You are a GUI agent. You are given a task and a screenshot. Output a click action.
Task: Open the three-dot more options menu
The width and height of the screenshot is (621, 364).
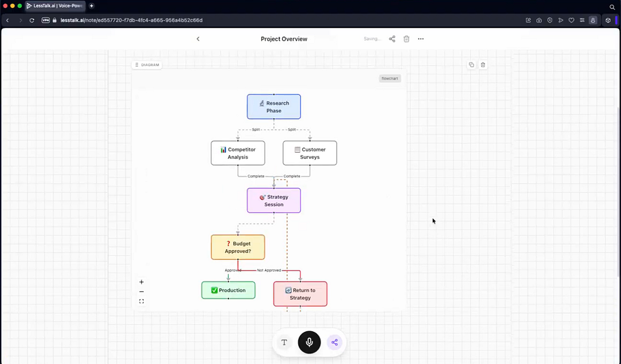tap(421, 38)
